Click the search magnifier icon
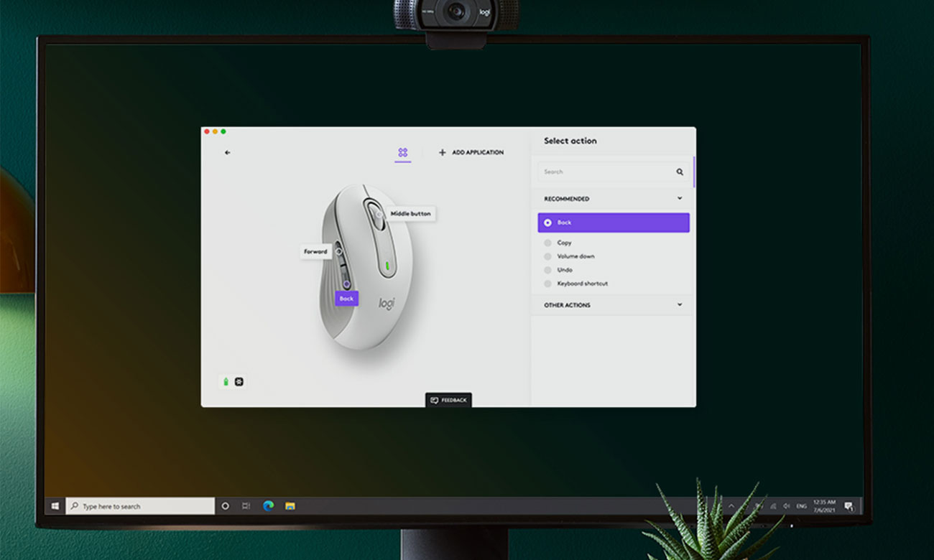934x560 pixels. point(680,172)
